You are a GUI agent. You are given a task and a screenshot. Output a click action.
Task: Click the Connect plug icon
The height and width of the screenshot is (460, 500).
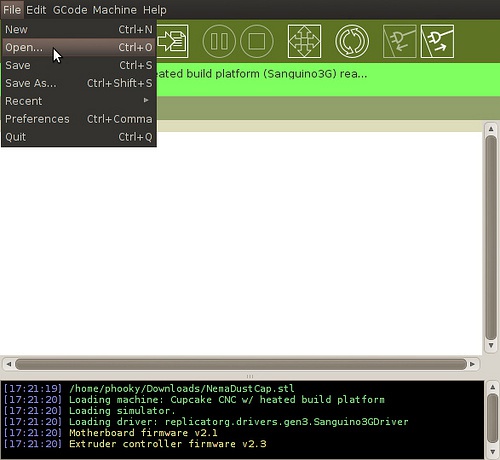click(399, 41)
